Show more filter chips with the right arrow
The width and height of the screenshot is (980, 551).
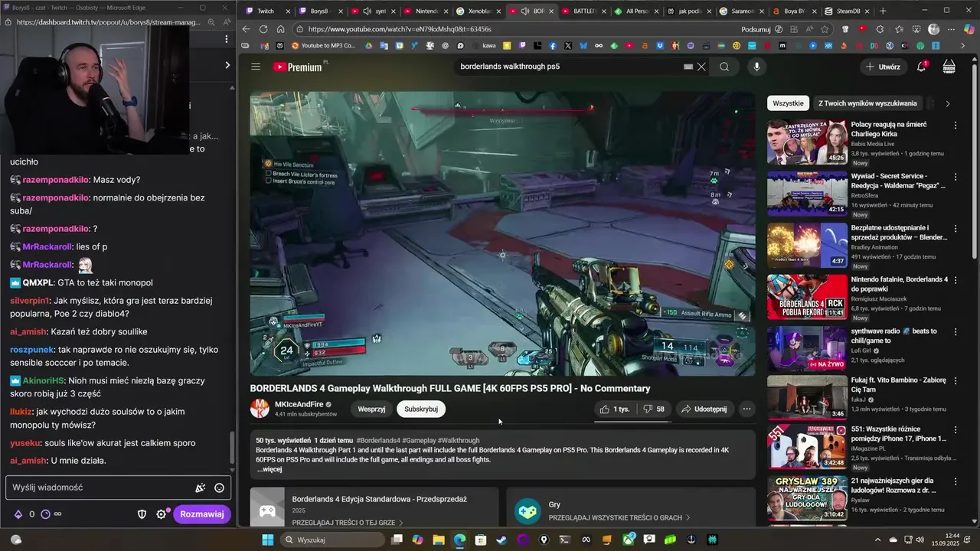948,103
